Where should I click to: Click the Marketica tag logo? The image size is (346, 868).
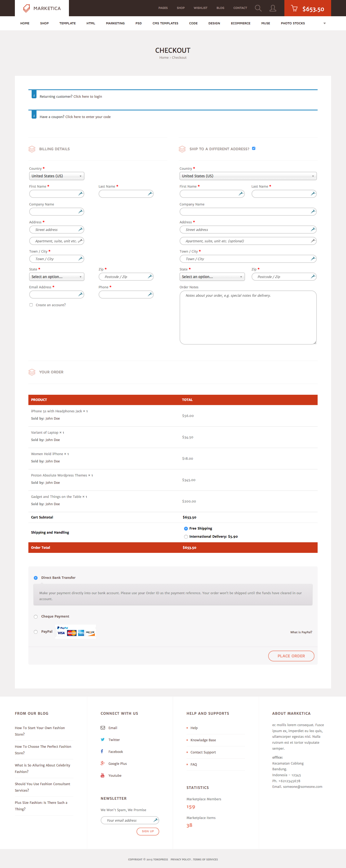point(26,8)
